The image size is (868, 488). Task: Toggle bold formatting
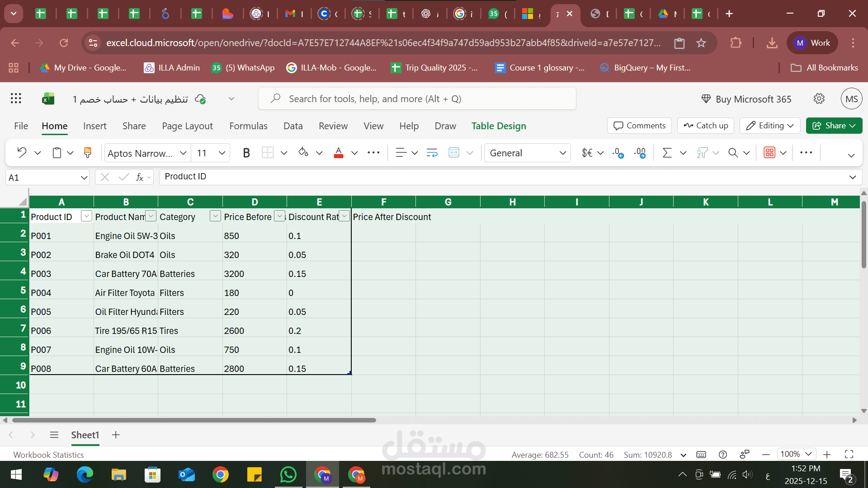(x=246, y=153)
